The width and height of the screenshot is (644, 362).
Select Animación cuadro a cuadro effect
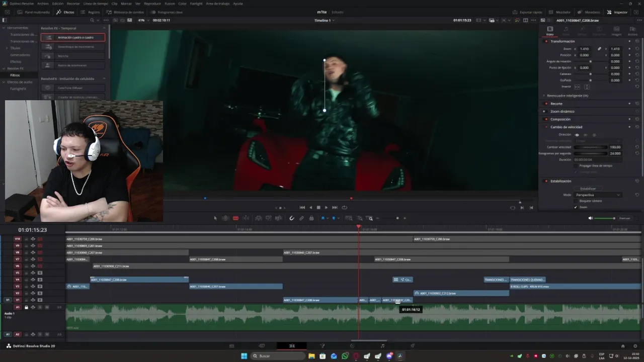(73, 37)
